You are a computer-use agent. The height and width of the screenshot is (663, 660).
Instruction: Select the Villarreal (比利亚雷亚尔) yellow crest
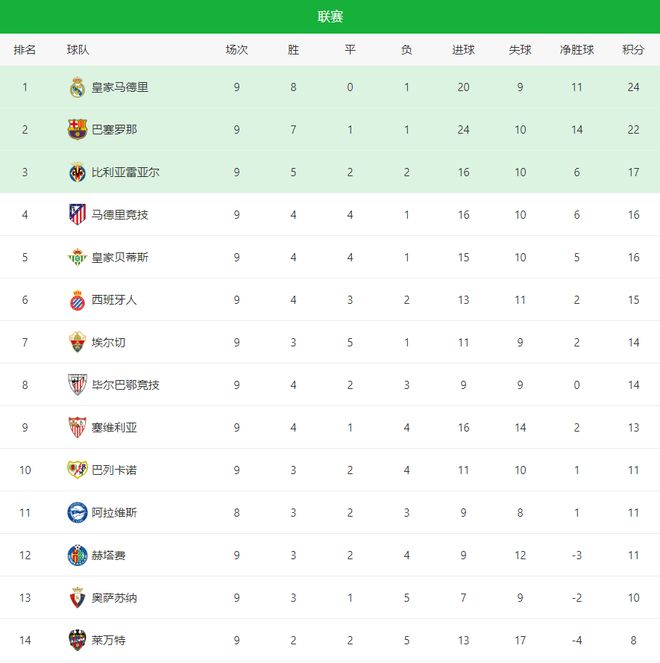coord(77,172)
